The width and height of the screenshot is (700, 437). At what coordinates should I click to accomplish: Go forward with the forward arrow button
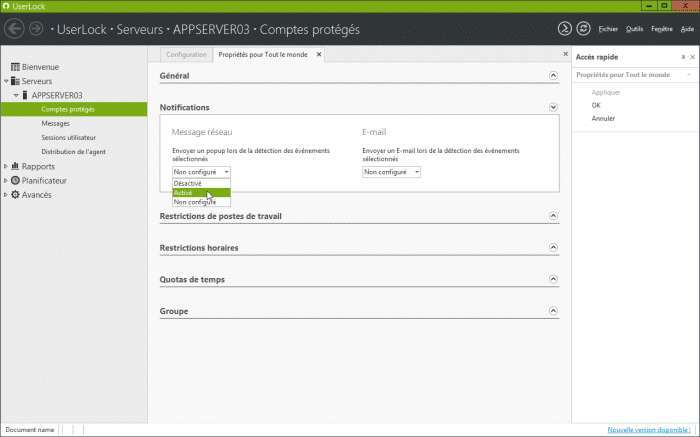36,29
